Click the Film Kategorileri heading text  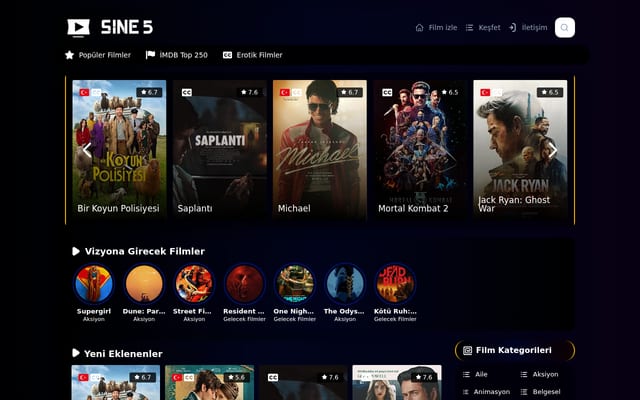(513, 350)
